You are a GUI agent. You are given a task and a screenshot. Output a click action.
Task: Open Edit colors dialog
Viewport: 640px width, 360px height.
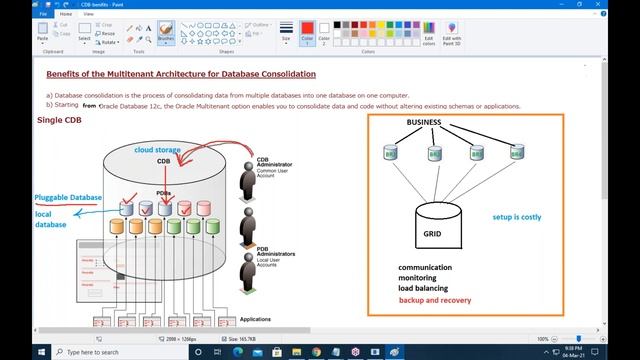[429, 33]
